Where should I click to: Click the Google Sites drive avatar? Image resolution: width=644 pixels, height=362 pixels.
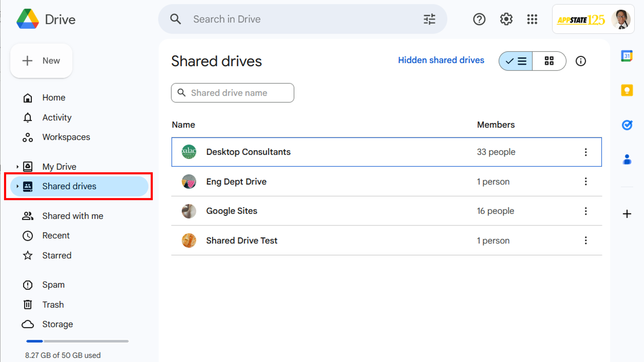click(189, 211)
